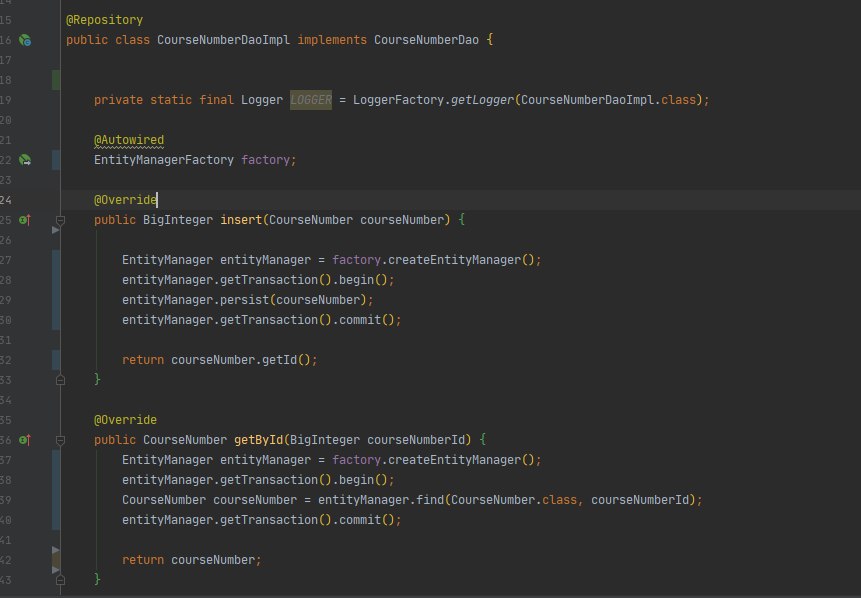The image size is (861, 598).
Task: Click the find method call on entityManager
Action: [x=430, y=500]
